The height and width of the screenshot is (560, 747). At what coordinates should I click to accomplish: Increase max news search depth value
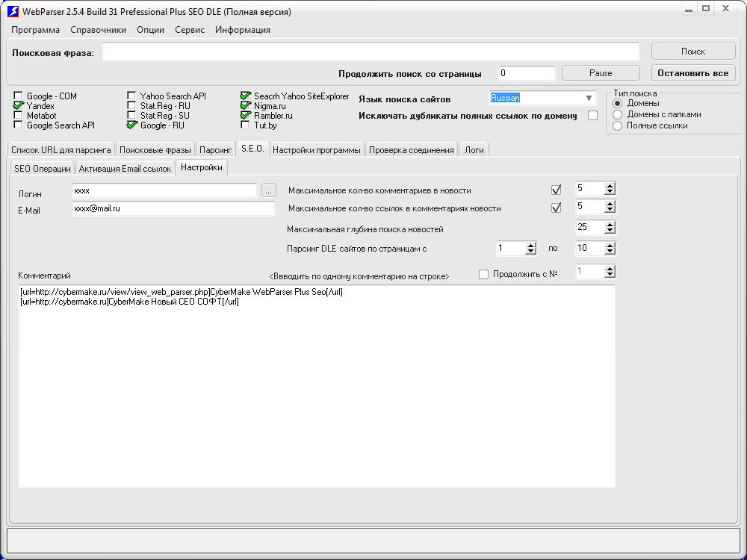610,225
